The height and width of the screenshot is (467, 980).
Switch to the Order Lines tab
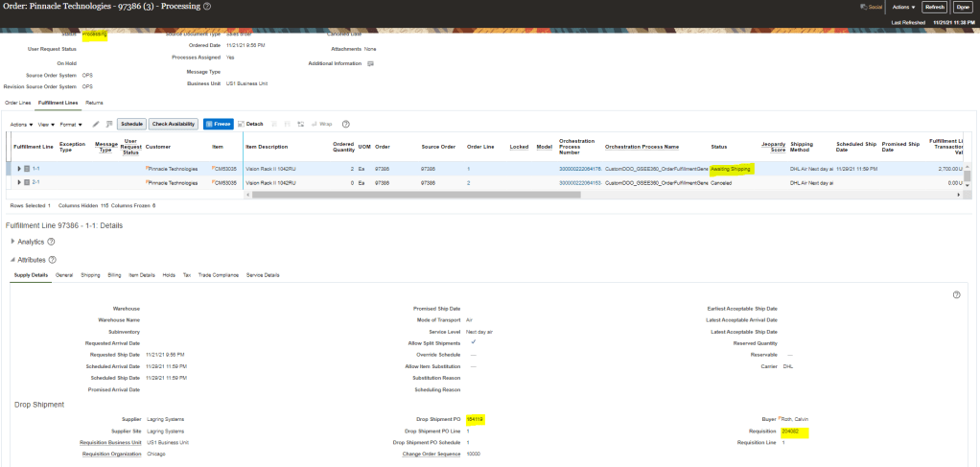pyautogui.click(x=17, y=102)
